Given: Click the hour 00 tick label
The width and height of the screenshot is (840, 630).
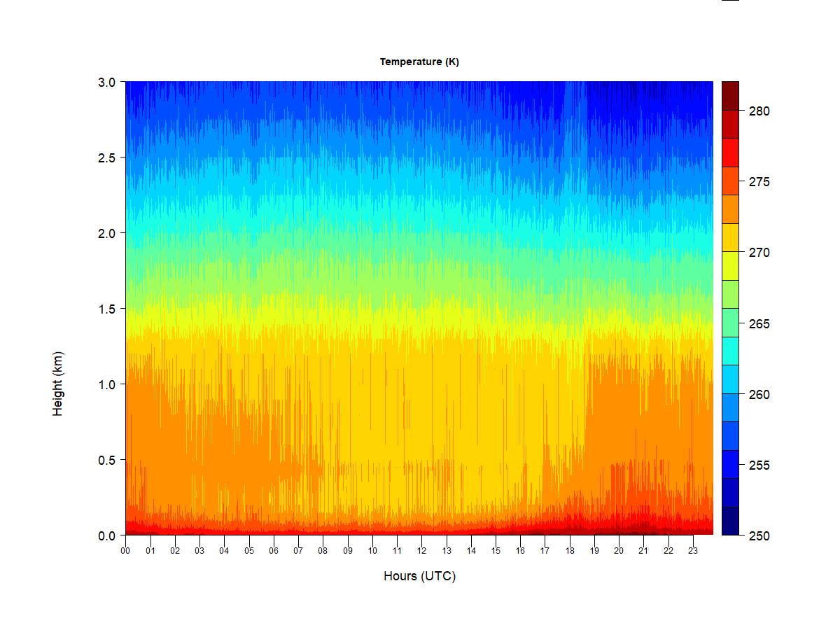Looking at the screenshot, I should click(x=125, y=550).
